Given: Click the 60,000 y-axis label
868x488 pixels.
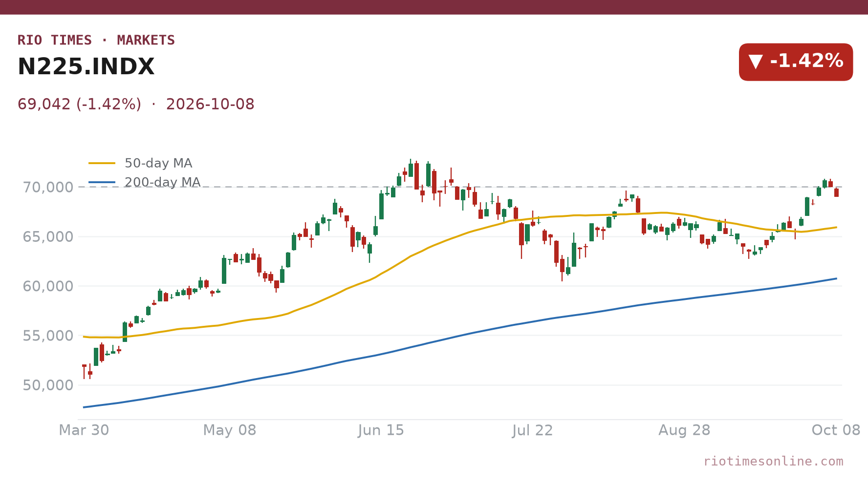Looking at the screenshot, I should [48, 286].
